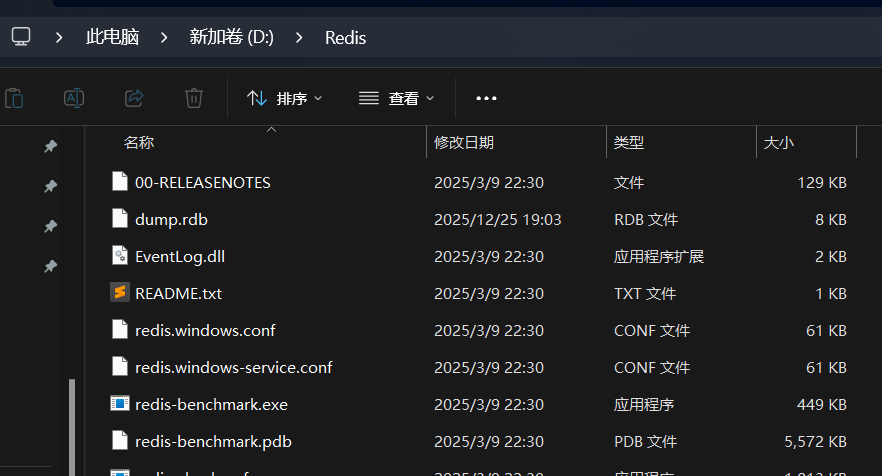Select file name redis-benchmark.pdb

pos(213,442)
